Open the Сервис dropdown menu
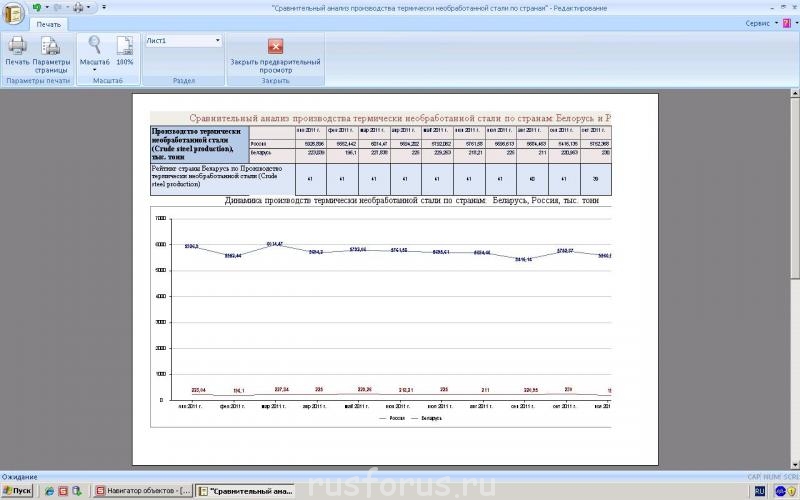Viewport: 800px width, 500px height. [x=762, y=22]
